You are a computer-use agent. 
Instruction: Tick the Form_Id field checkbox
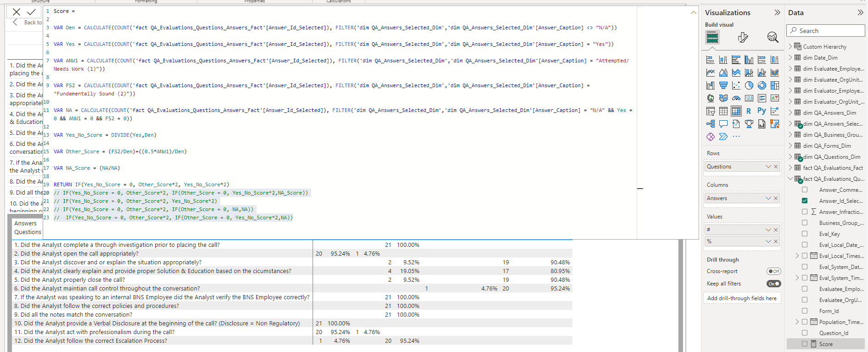(x=804, y=311)
